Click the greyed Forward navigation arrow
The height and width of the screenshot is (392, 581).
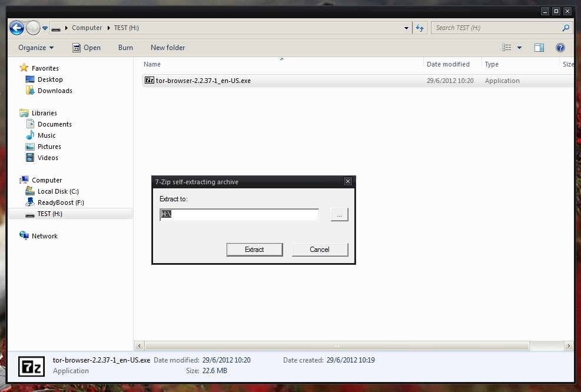pos(33,28)
